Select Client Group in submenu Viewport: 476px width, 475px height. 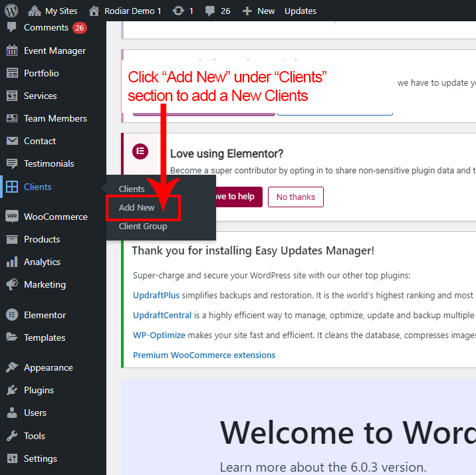(x=143, y=226)
